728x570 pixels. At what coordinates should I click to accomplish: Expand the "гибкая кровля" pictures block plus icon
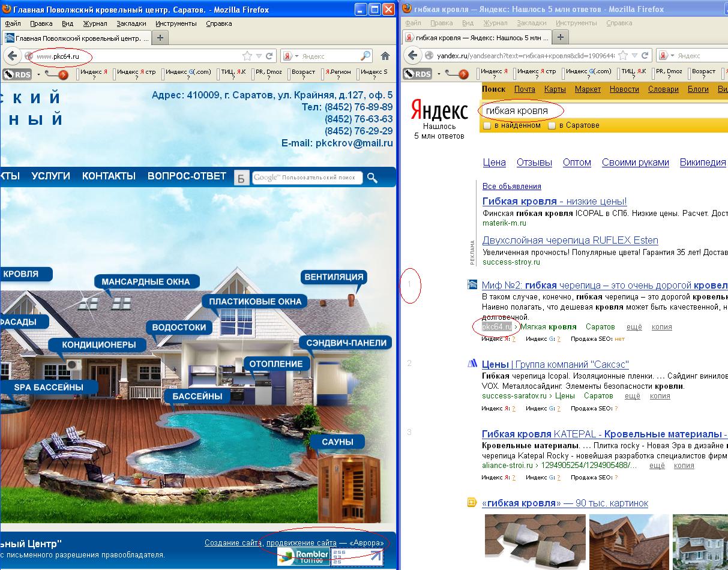click(x=472, y=503)
